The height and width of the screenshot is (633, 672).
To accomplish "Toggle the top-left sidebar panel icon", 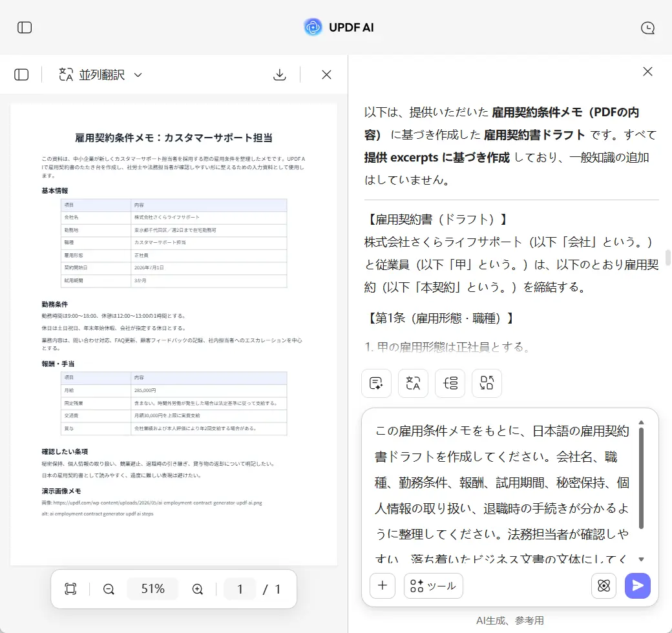I will click(x=25, y=27).
